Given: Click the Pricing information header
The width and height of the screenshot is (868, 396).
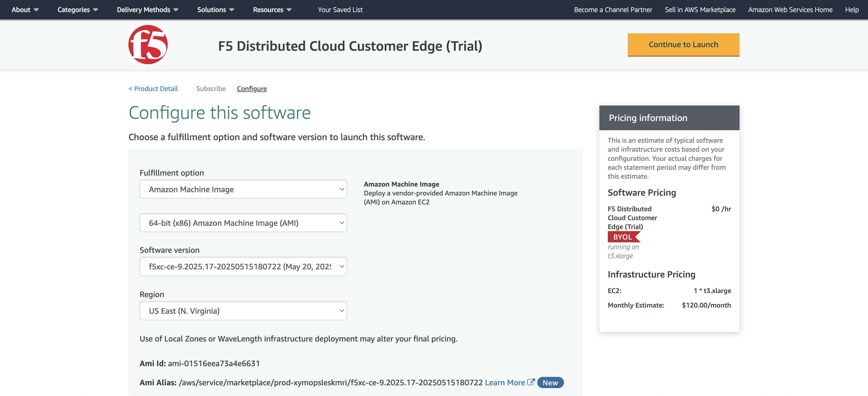Looking at the screenshot, I should pyautogui.click(x=669, y=118).
